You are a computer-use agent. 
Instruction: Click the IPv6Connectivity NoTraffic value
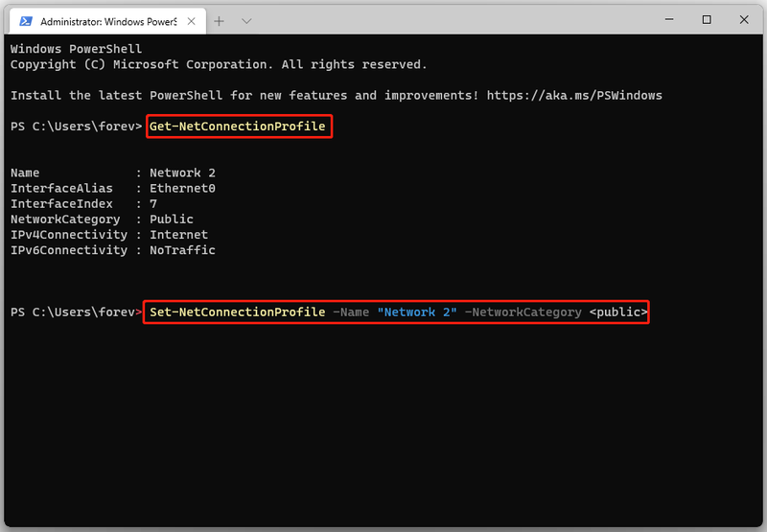tap(182, 250)
